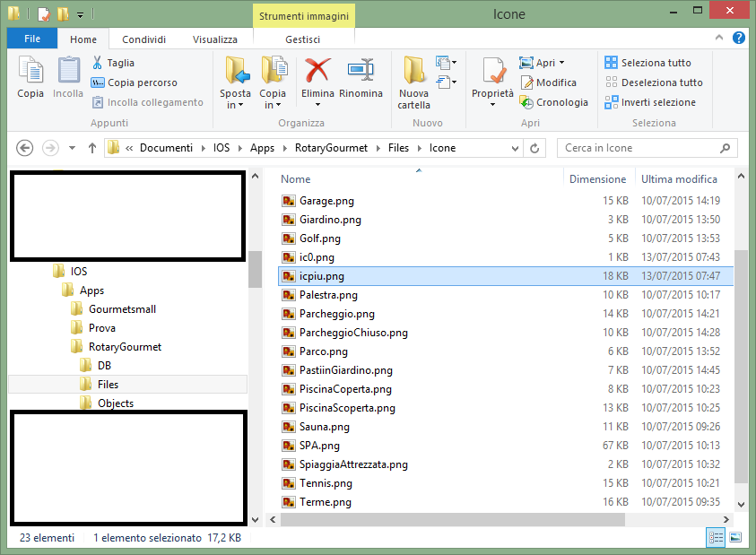Click Deseleziona tutto

click(x=653, y=82)
